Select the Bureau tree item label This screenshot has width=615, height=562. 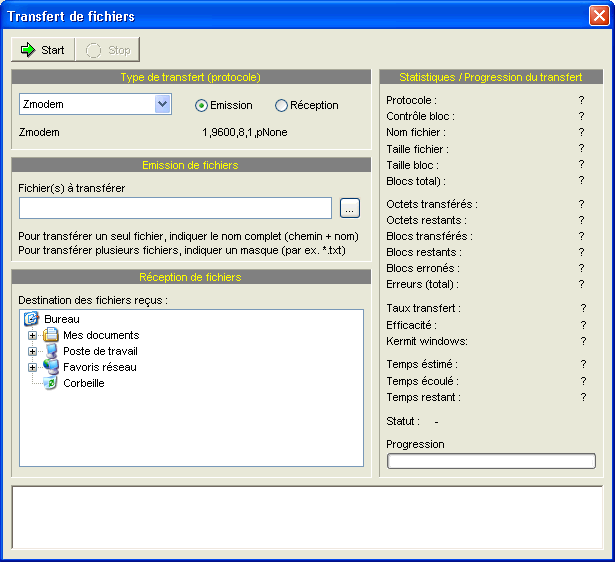point(61,319)
